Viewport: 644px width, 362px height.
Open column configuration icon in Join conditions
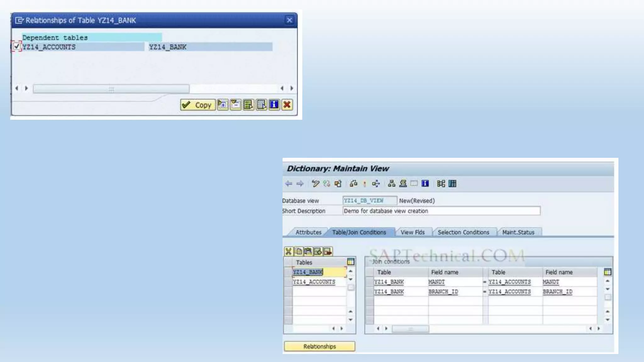click(608, 272)
